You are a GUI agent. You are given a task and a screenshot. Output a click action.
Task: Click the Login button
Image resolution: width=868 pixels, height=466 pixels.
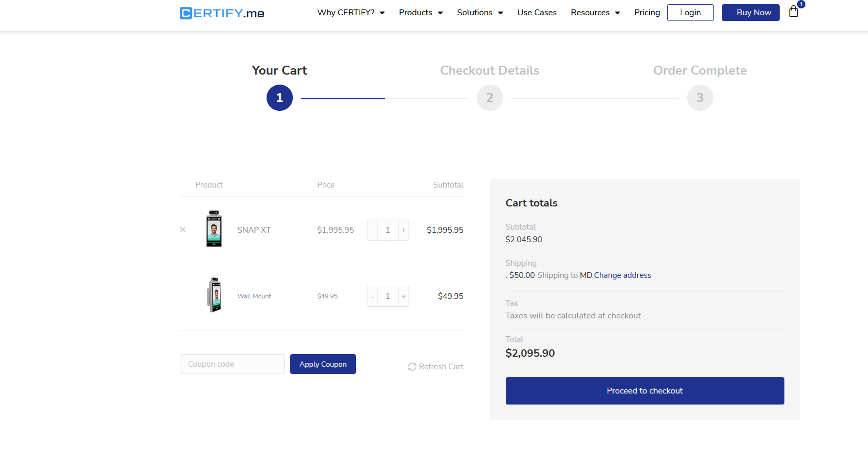click(690, 13)
